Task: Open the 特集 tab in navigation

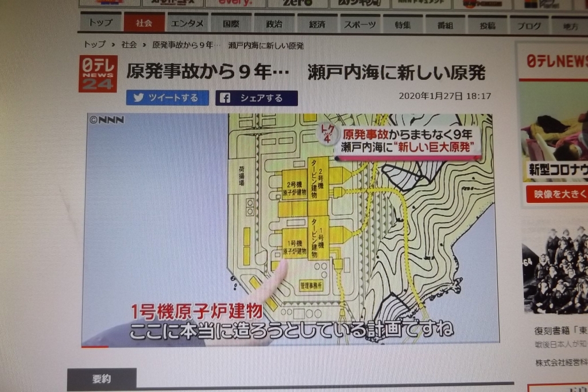Action: coord(403,25)
